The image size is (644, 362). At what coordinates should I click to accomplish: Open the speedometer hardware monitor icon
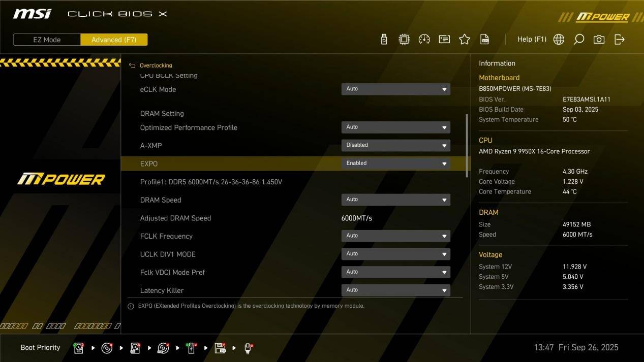click(x=424, y=40)
